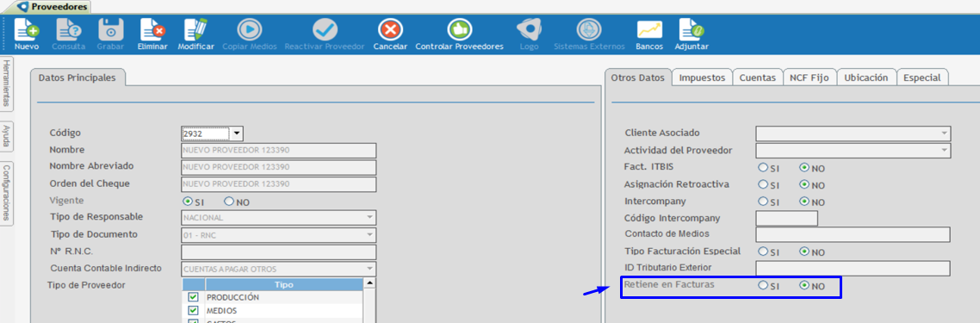980x323 pixels.
Task: Switch to the NCF Fijo tab
Action: [809, 78]
